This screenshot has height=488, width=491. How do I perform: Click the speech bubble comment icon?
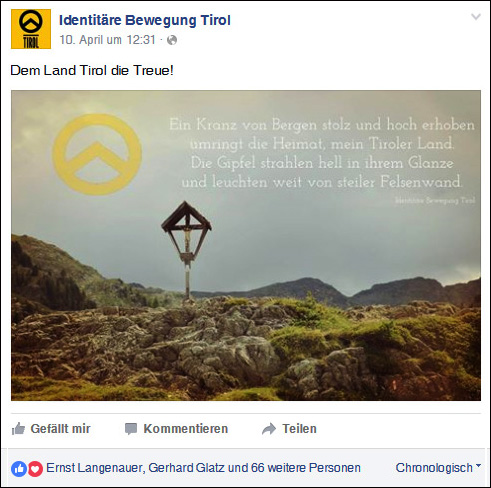tap(131, 429)
